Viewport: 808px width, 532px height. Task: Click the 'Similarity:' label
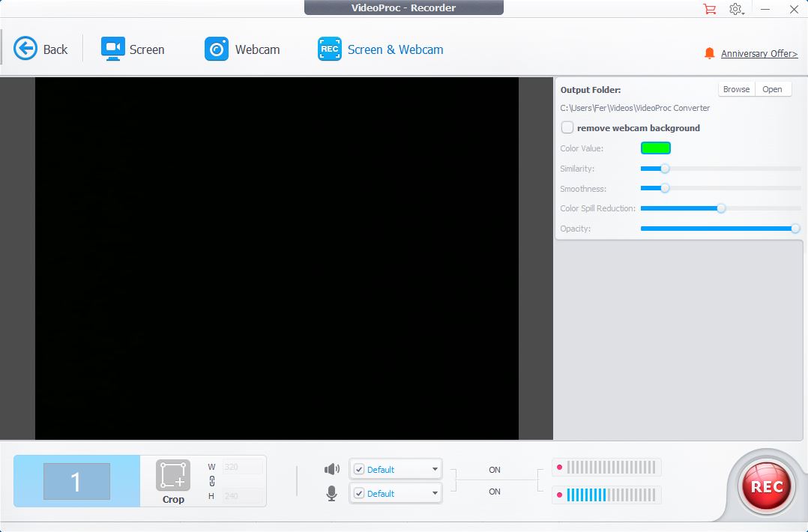pos(577,169)
